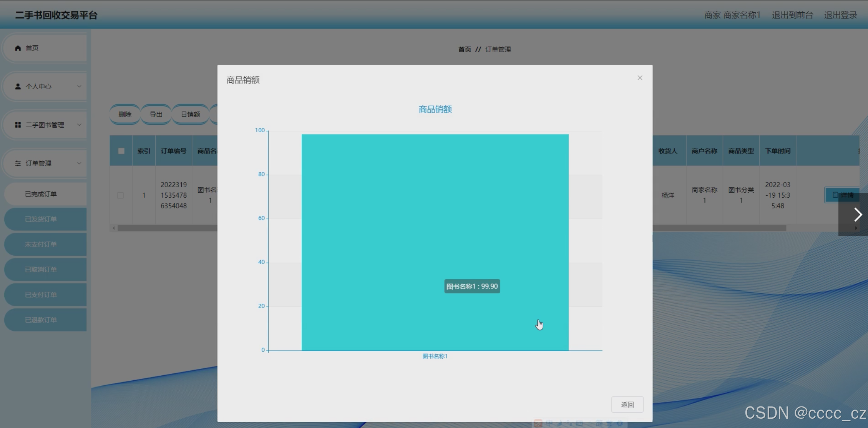
Task: Click the 日销额 button
Action: pos(190,114)
